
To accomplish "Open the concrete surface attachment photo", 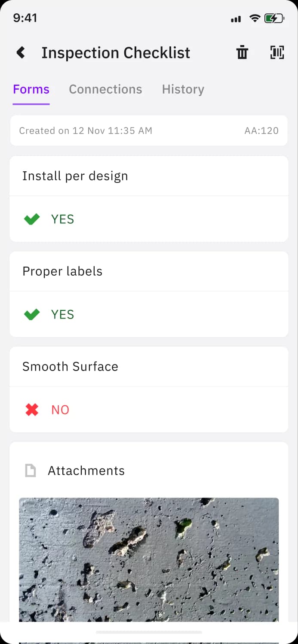I will click(149, 558).
